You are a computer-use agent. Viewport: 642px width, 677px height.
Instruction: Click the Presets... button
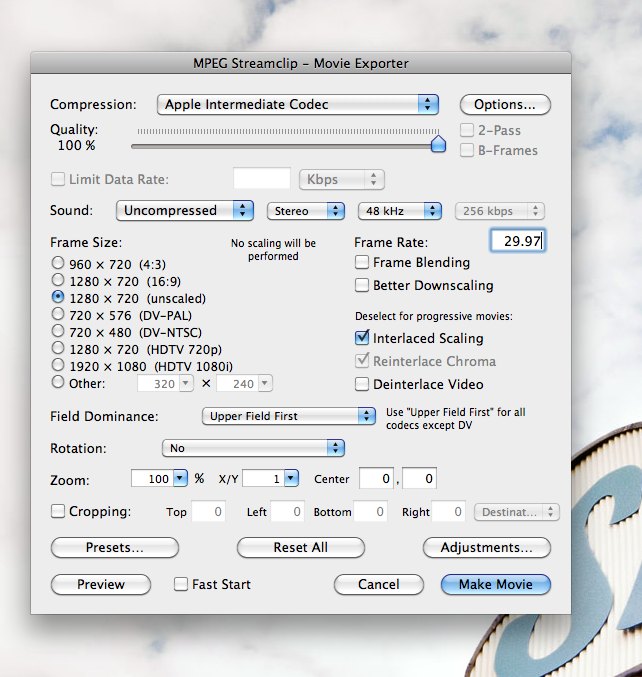(x=115, y=547)
